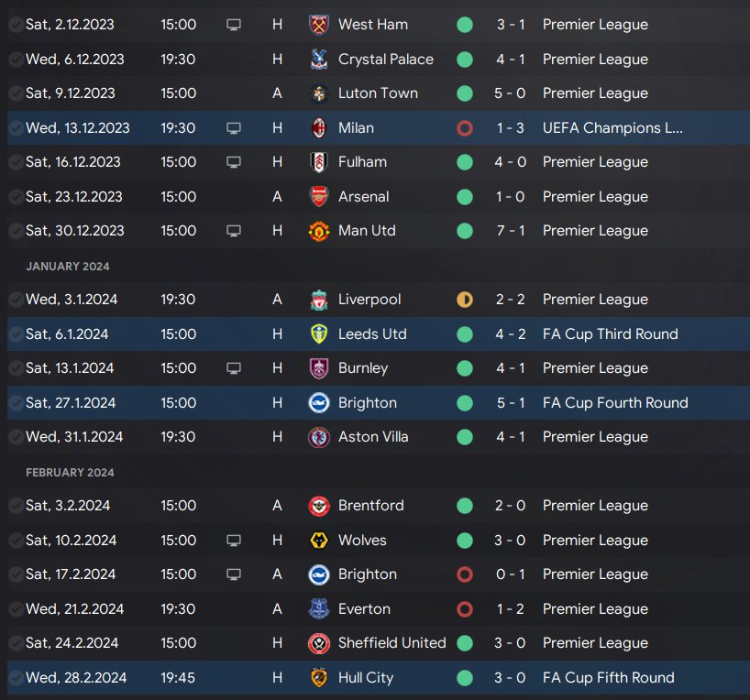Open the FA Cup Third Round competition link
This screenshot has width=750, height=700.
(x=610, y=334)
